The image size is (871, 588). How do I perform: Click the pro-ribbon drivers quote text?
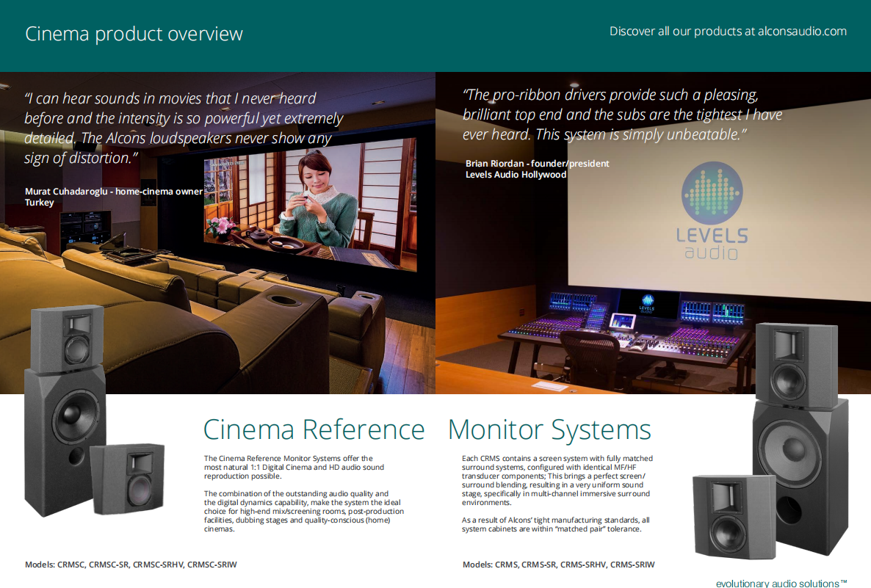(x=622, y=115)
